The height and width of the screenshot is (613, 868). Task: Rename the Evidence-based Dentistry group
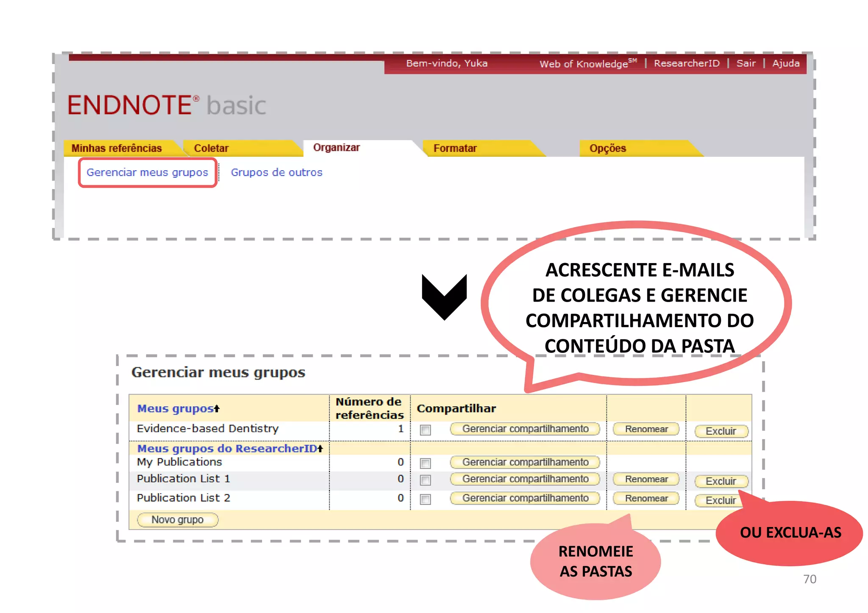pyautogui.click(x=646, y=429)
